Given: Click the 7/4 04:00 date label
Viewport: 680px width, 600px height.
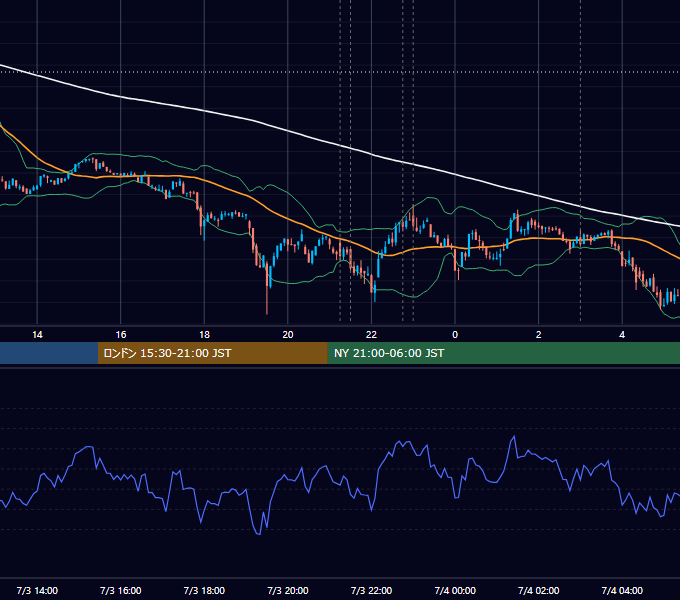Looking at the screenshot, I should [x=622, y=590].
